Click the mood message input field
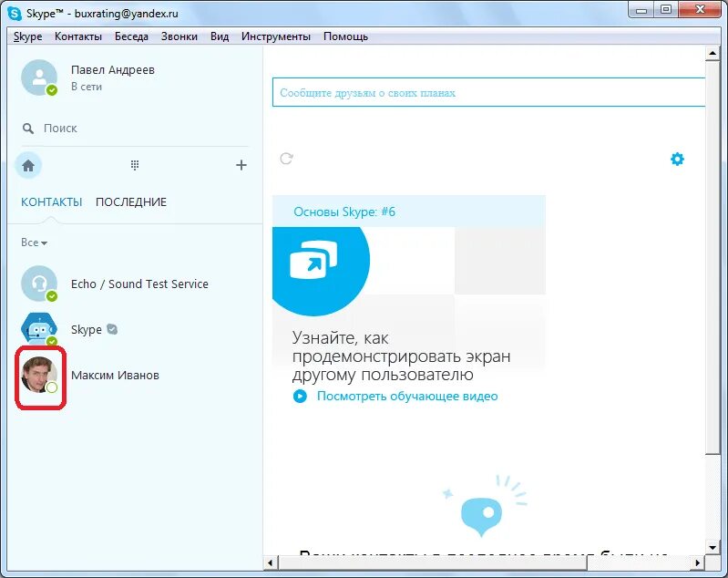Screen dimensions: 728x578 488,92
